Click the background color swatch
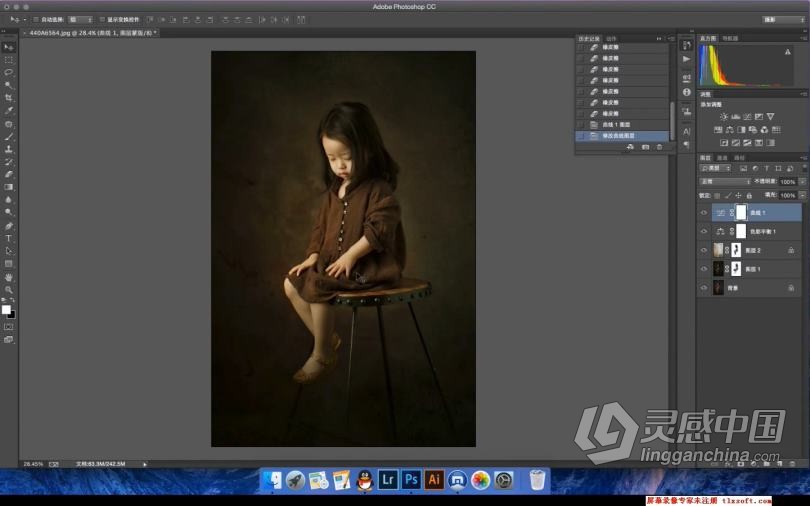This screenshot has width=810, height=506. (x=11, y=314)
